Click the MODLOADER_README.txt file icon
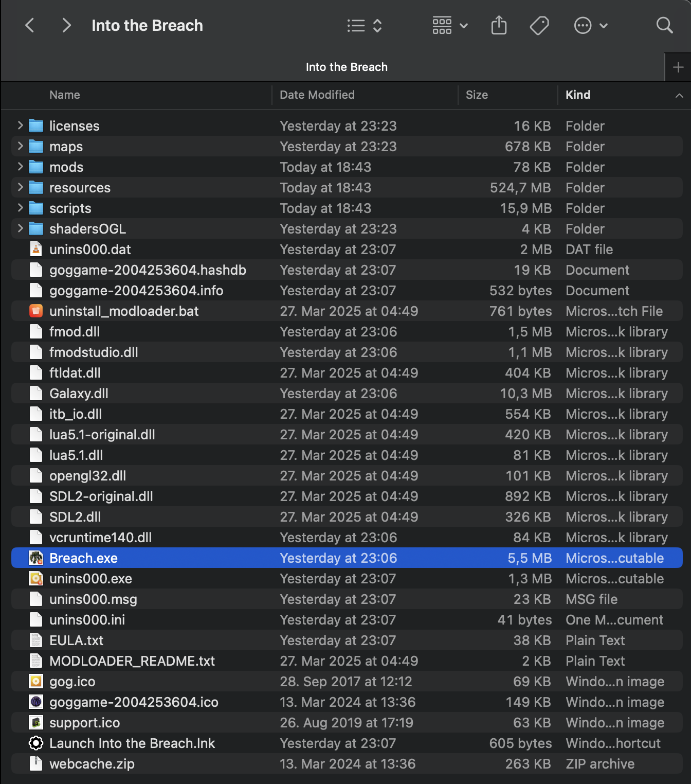This screenshot has width=691, height=784. point(36,661)
